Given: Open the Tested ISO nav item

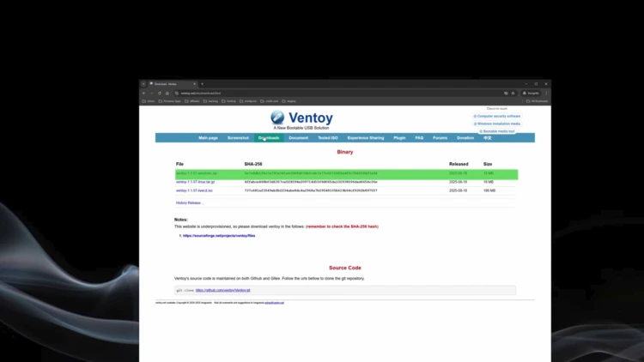Looking at the screenshot, I should point(328,138).
